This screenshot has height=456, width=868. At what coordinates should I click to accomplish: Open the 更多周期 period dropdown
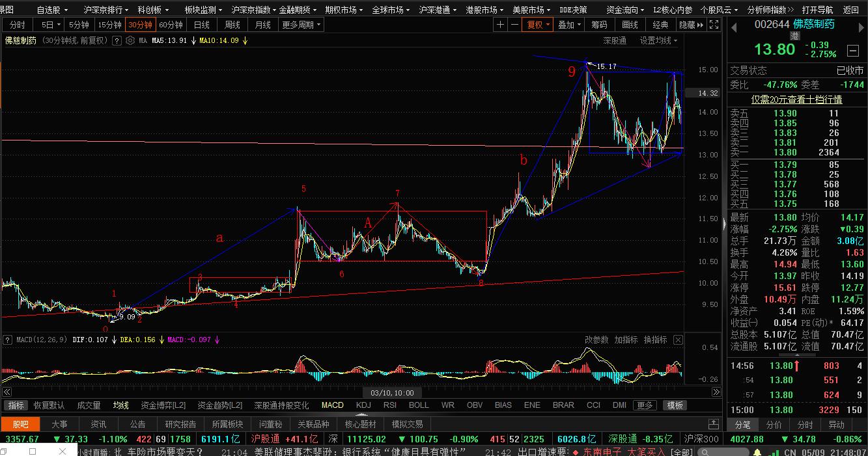(301, 23)
